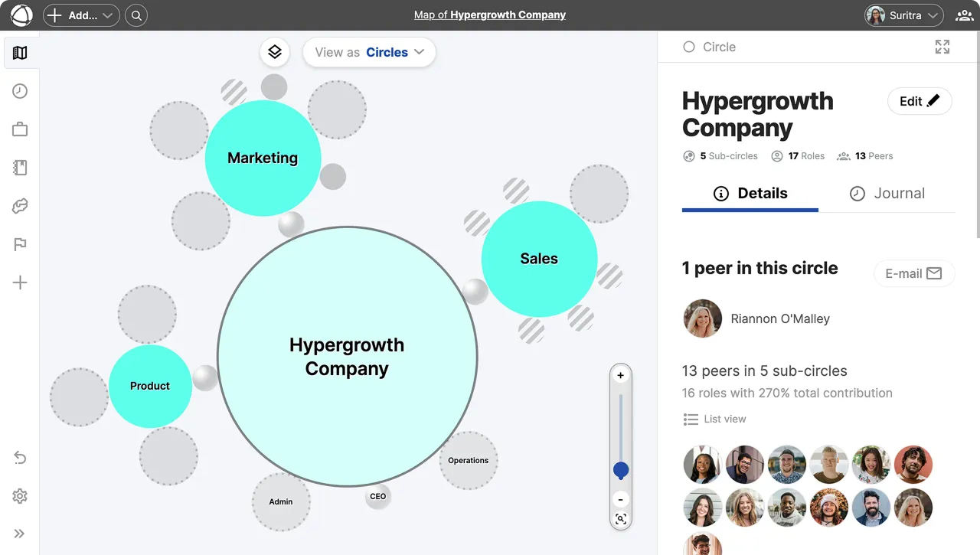The image size is (980, 555).
Task: Toggle List view for peers
Action: (714, 419)
